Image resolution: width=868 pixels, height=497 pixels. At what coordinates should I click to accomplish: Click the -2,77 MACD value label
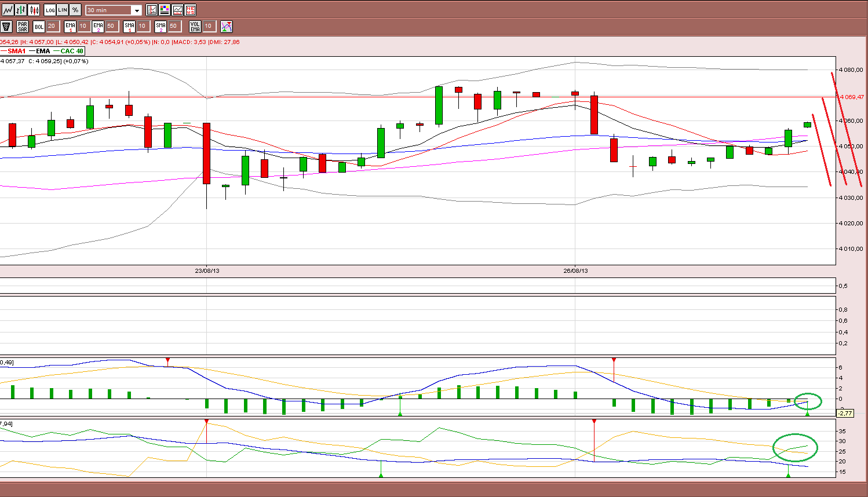click(x=845, y=413)
